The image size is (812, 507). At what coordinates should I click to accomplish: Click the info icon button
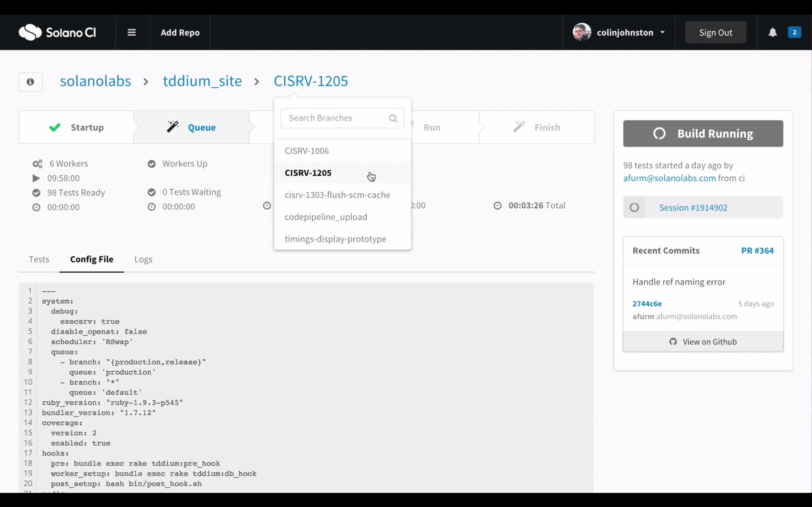30,82
